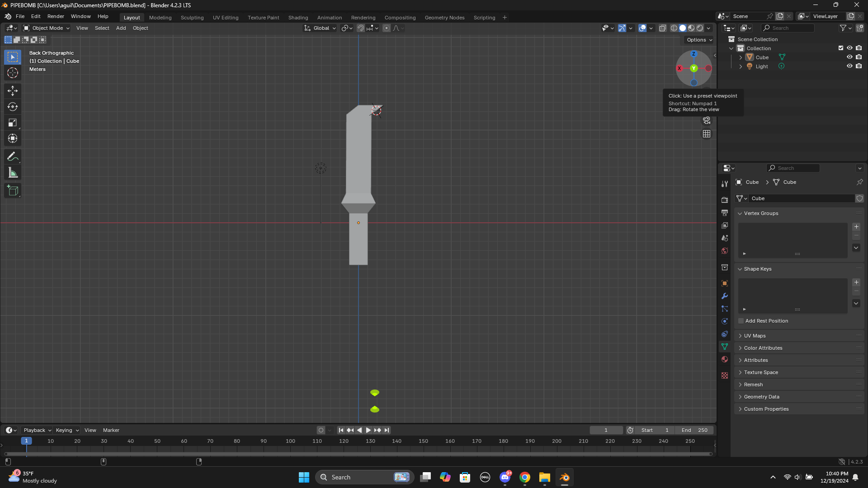Open the File menu
868x488 pixels.
[x=20, y=16]
